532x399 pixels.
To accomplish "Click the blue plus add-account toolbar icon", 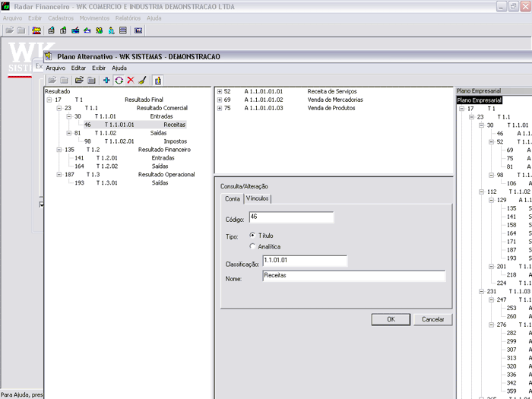I will coord(106,80).
